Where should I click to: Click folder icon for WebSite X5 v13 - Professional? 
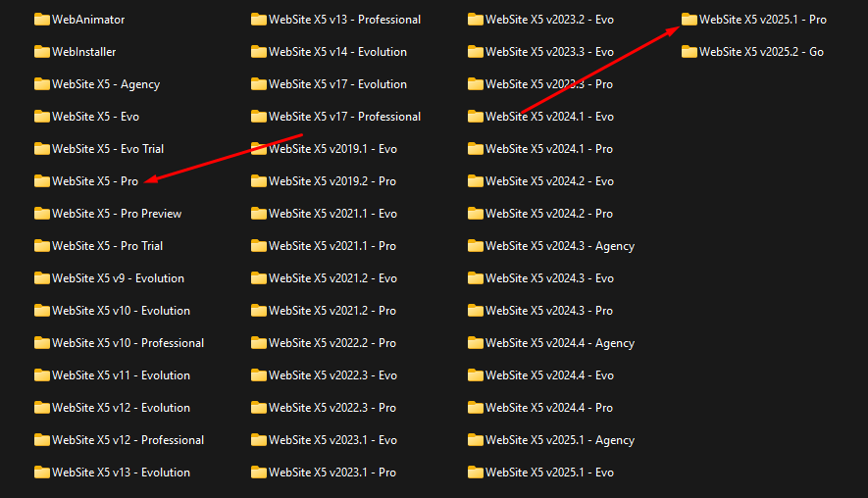click(x=258, y=20)
